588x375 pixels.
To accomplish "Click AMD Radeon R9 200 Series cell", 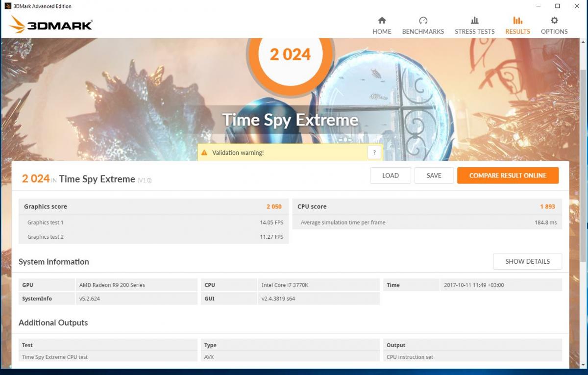I will (136, 285).
